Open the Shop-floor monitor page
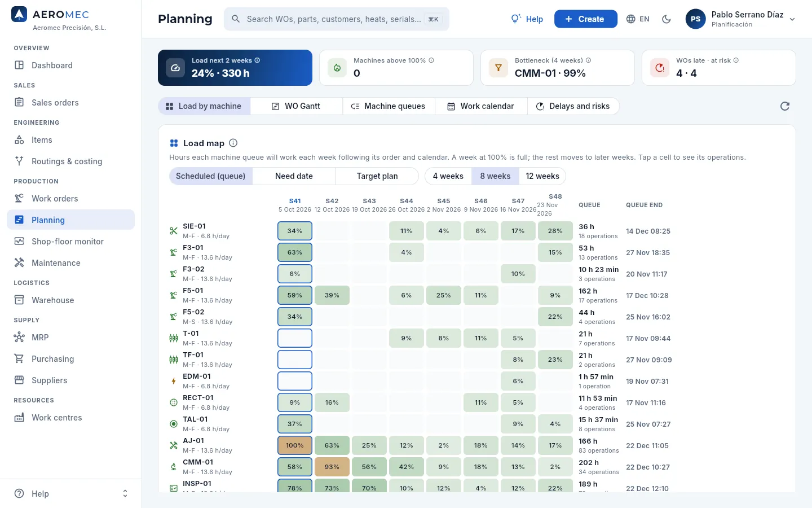 point(71,242)
